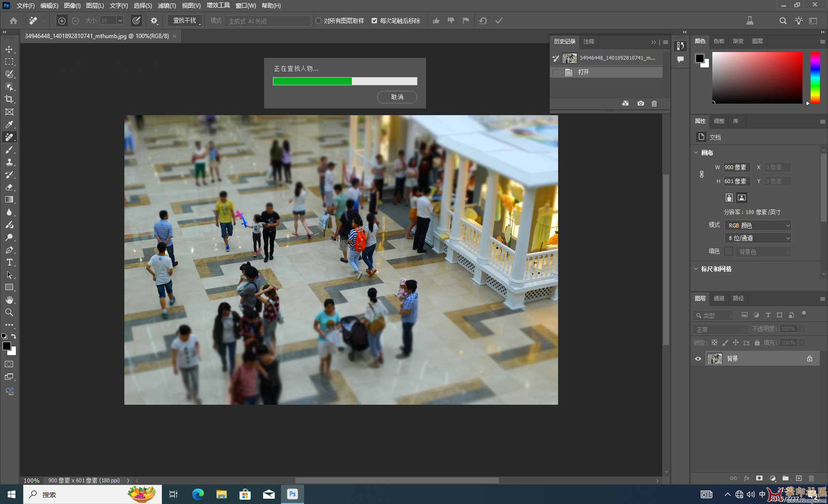Select the Pen tool
The height and width of the screenshot is (504, 828).
click(x=9, y=250)
